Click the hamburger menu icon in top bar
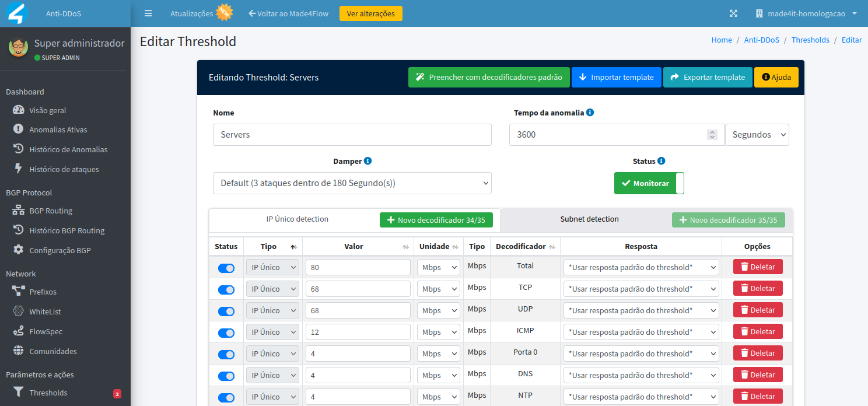 [x=148, y=13]
